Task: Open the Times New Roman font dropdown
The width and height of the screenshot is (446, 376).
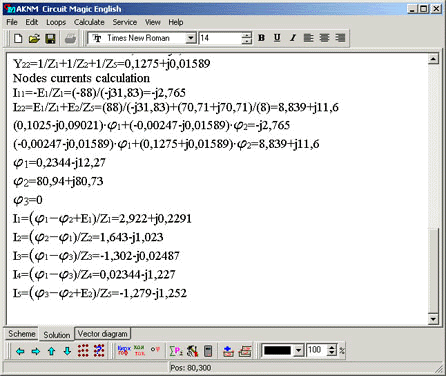Action: (191, 38)
